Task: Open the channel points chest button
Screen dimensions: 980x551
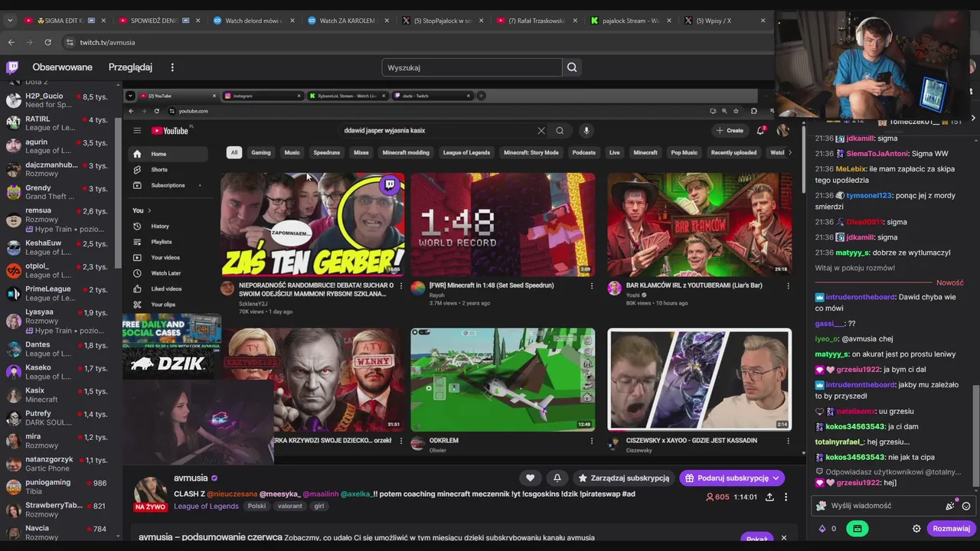Action: tap(857, 529)
